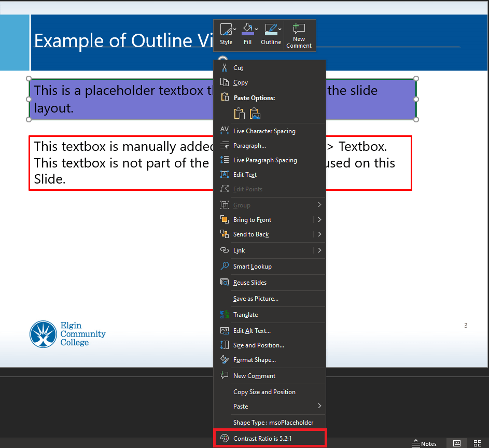Switch to Slide Sorter view in status bar

(478, 443)
